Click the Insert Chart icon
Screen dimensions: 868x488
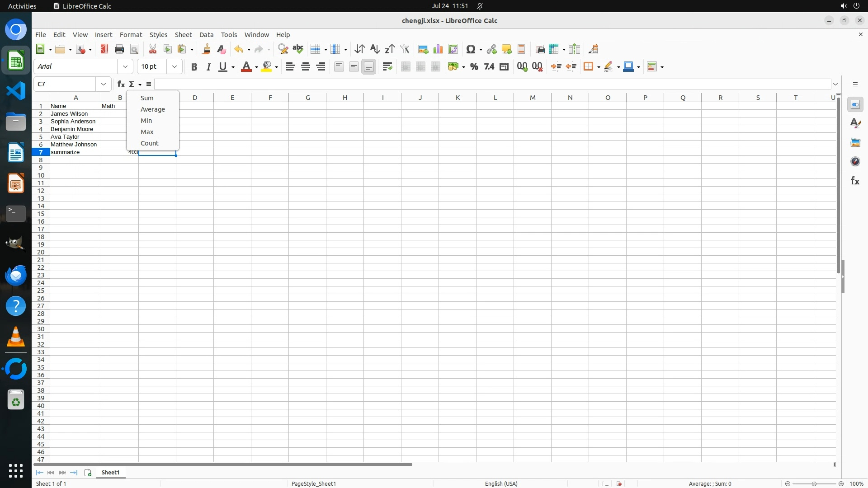click(x=438, y=49)
